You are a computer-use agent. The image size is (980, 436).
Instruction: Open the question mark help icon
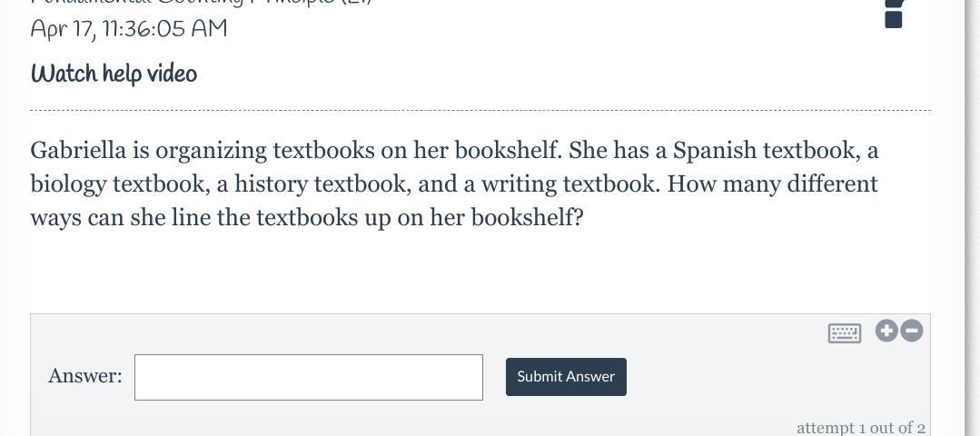tap(895, 14)
